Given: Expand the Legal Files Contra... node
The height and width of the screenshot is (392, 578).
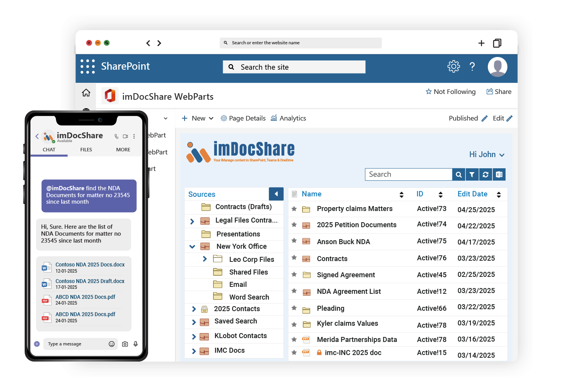Looking at the screenshot, I should pyautogui.click(x=192, y=221).
